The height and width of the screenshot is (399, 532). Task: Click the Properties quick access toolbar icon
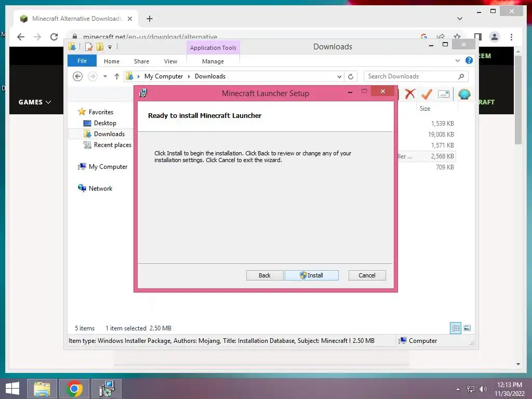pos(89,46)
